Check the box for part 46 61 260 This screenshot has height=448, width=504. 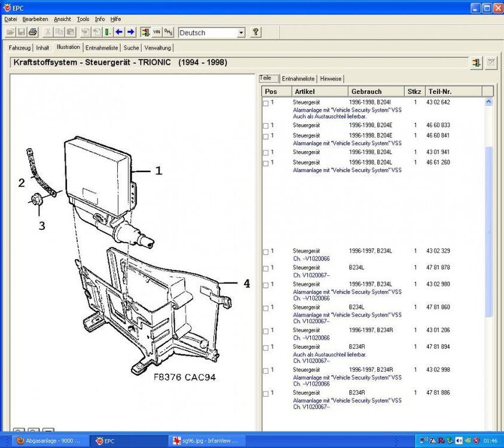(x=265, y=164)
